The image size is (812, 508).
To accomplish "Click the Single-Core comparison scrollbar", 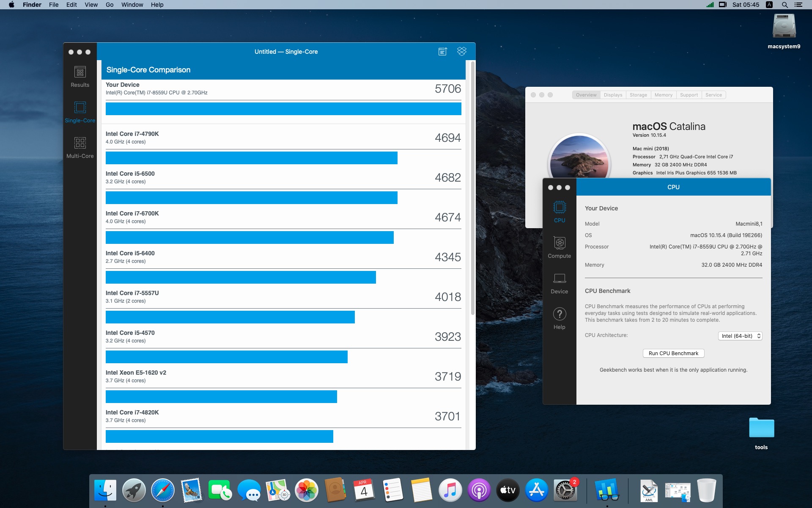I will coord(472,188).
